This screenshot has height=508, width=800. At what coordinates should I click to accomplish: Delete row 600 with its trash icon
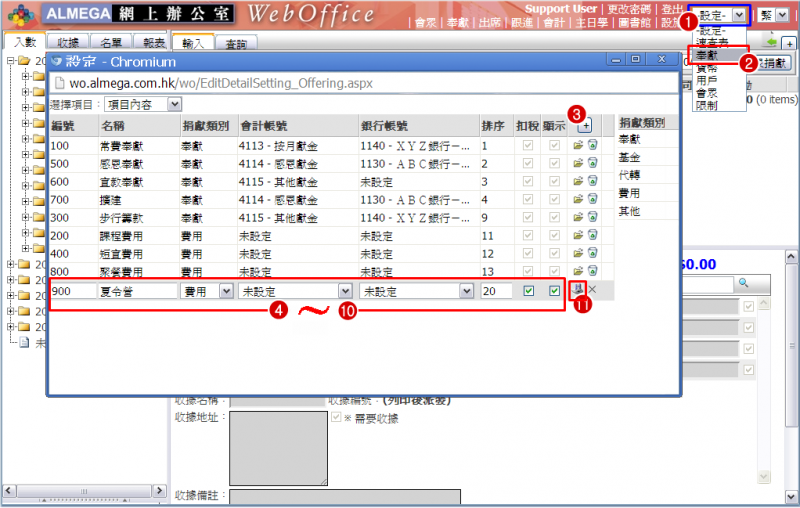(592, 181)
